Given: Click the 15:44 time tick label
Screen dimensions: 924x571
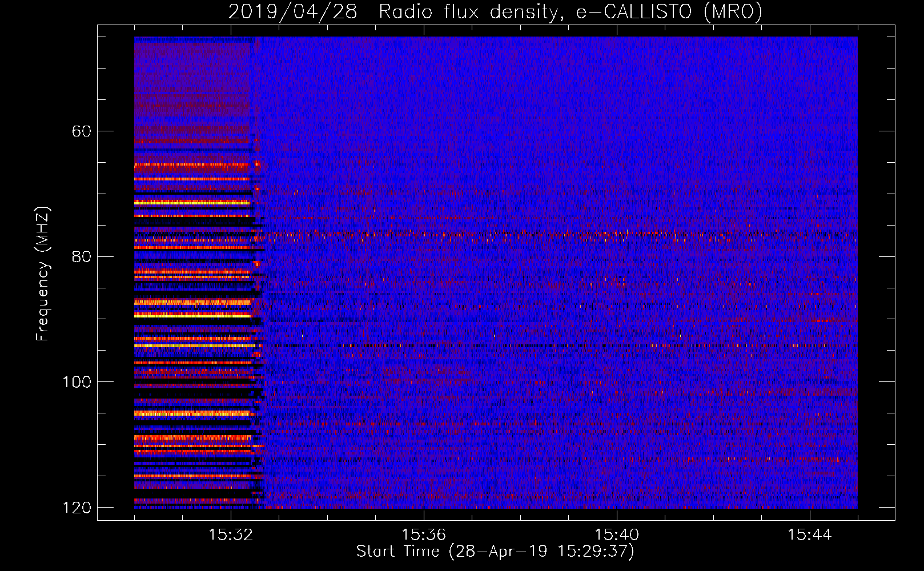Looking at the screenshot, I should click(810, 535).
